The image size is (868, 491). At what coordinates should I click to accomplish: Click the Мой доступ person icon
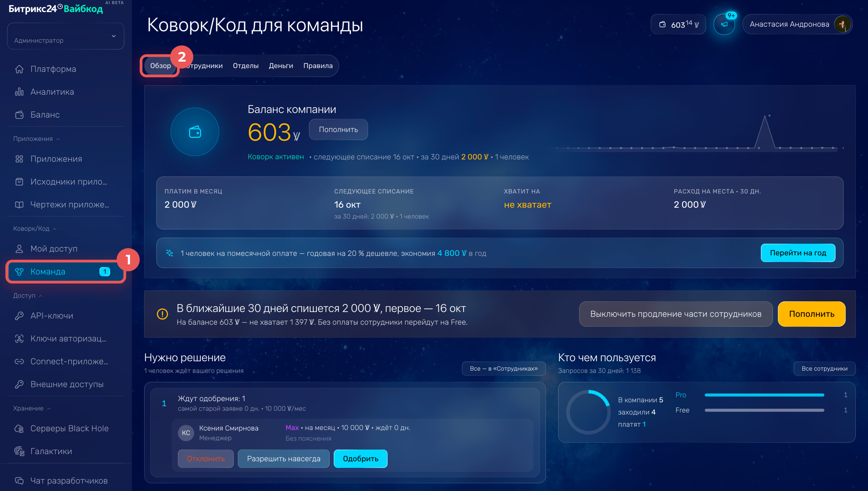(19, 249)
